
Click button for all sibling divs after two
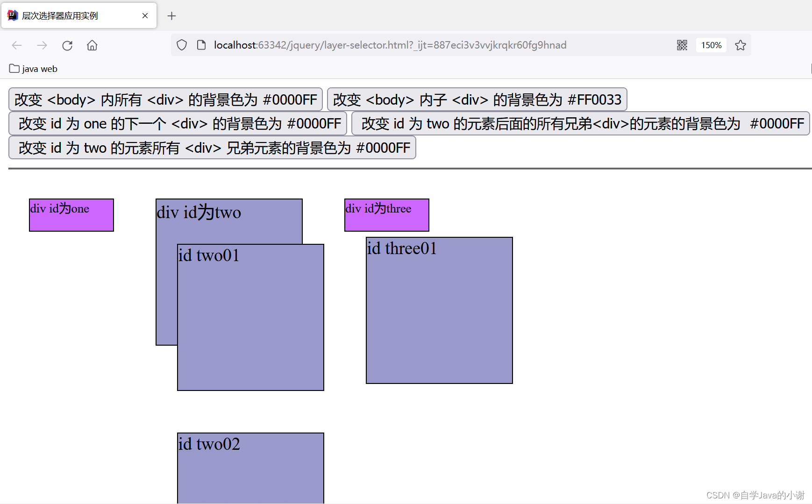[580, 123]
